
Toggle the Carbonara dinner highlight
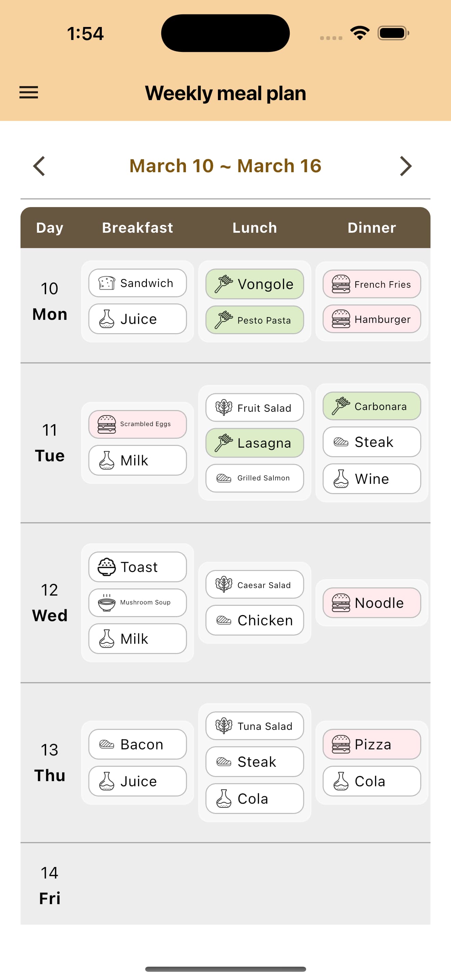tap(371, 406)
